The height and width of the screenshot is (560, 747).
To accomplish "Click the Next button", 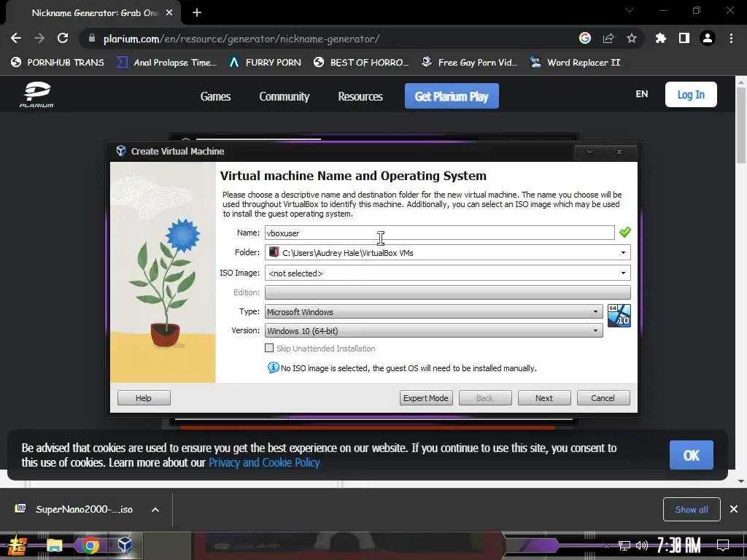I will point(544,397).
